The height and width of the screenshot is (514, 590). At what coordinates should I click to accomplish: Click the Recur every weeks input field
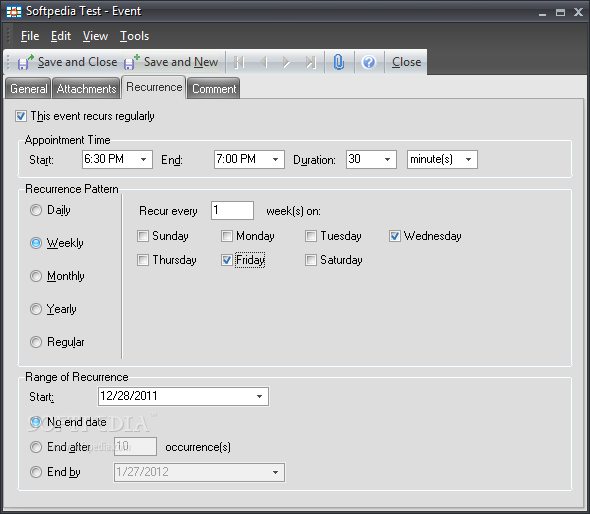(233, 210)
